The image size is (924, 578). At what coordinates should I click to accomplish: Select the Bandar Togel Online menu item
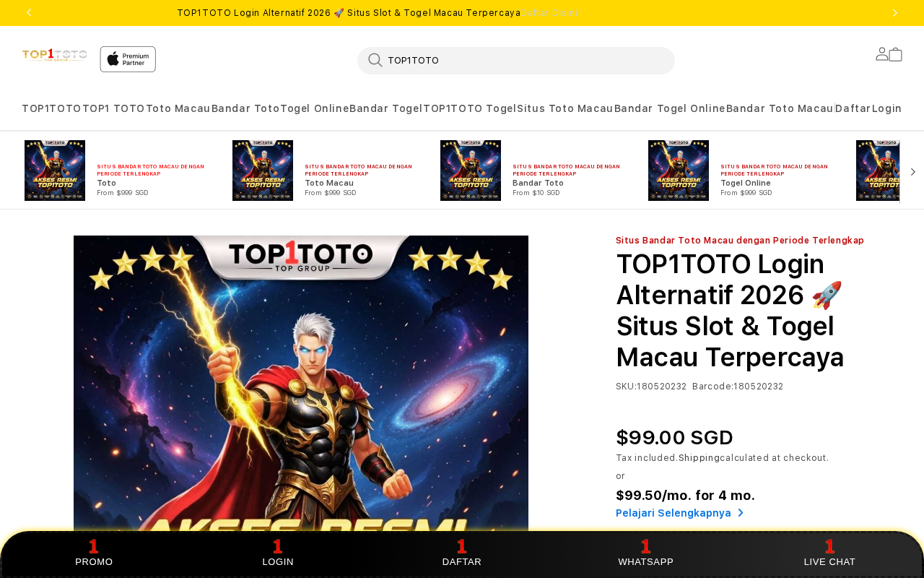(x=670, y=108)
